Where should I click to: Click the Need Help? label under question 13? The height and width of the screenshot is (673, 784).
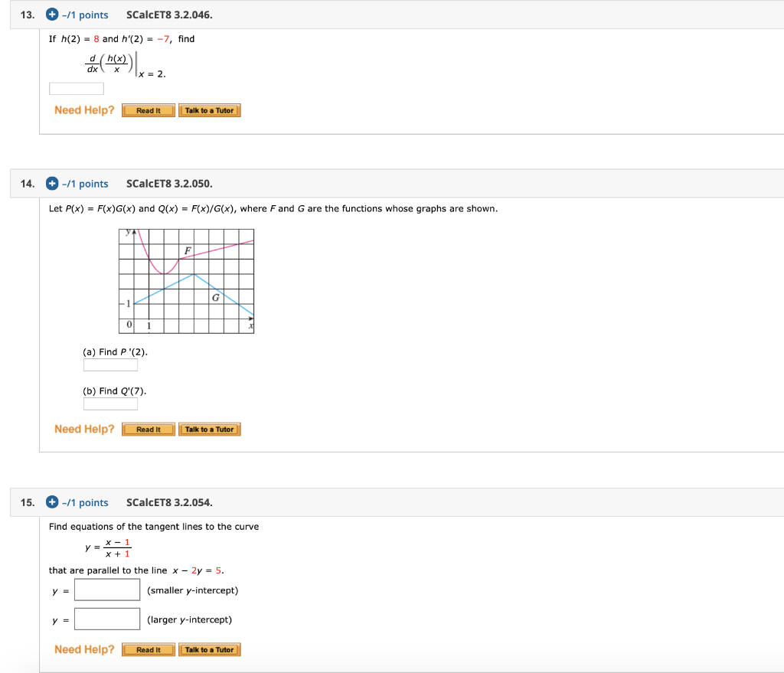click(x=83, y=109)
